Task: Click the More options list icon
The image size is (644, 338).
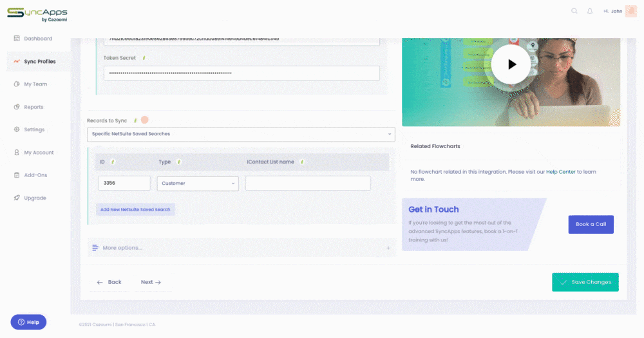Action: pyautogui.click(x=95, y=248)
